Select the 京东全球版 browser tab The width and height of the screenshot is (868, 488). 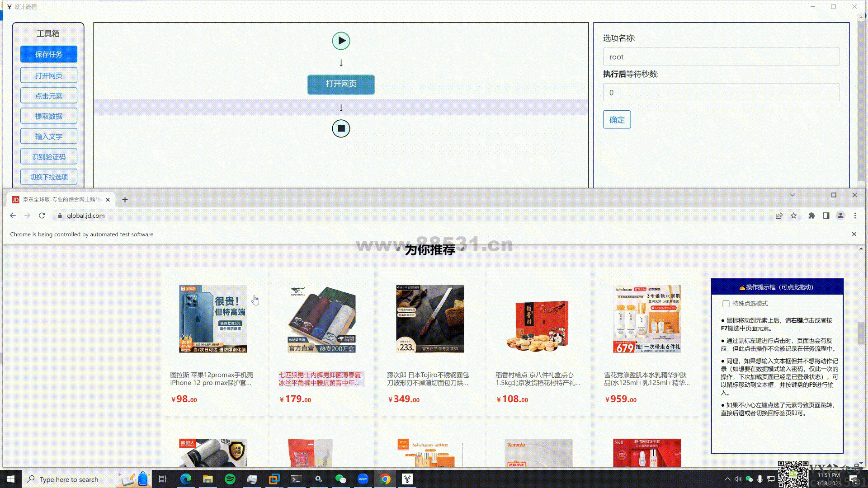61,199
